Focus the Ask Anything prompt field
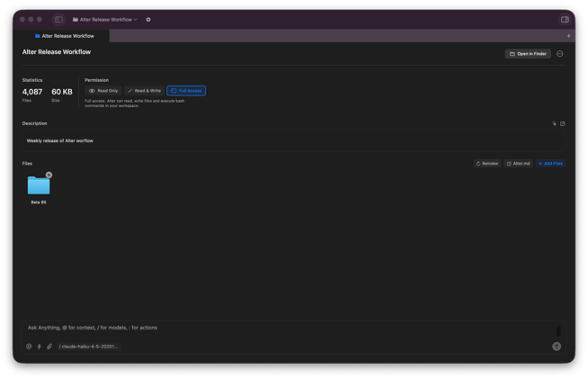The image size is (588, 379). pos(289,328)
